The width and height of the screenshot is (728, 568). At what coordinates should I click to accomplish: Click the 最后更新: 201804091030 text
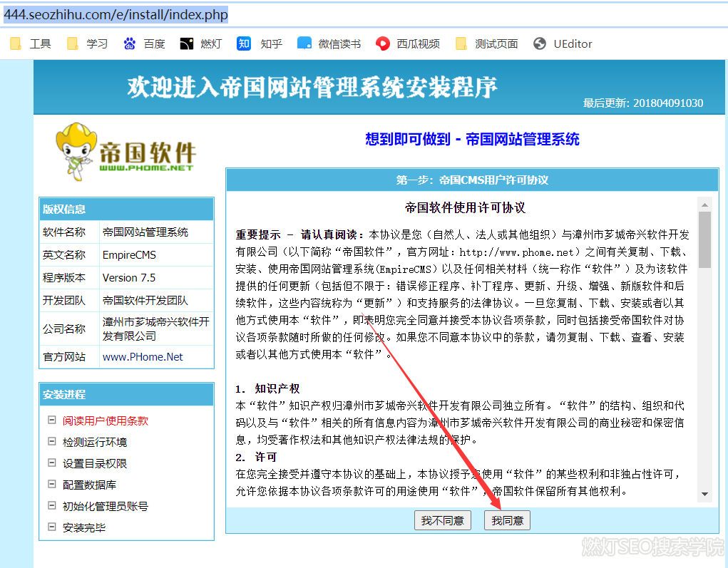tap(643, 103)
